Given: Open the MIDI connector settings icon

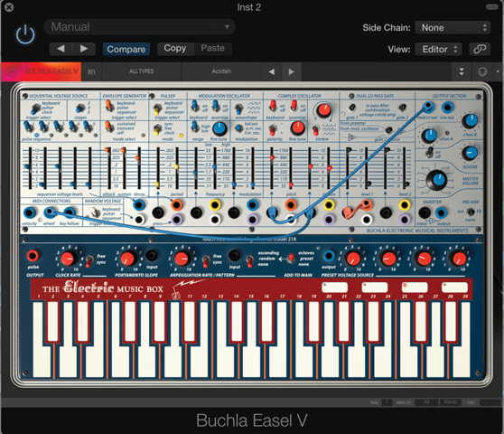Looking at the screenshot, I should click(482, 71).
